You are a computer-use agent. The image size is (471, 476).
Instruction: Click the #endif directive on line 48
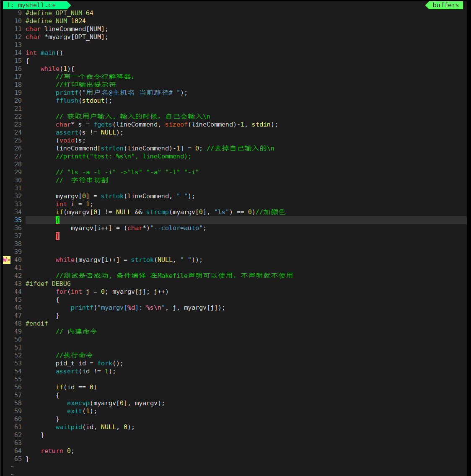point(37,323)
